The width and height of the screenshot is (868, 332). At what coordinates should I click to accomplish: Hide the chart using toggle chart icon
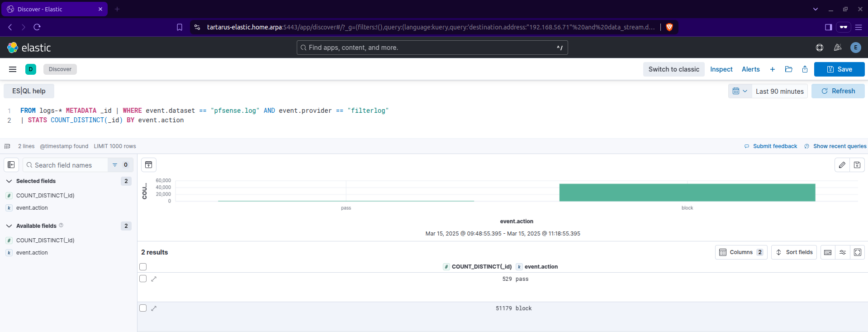[x=149, y=165]
